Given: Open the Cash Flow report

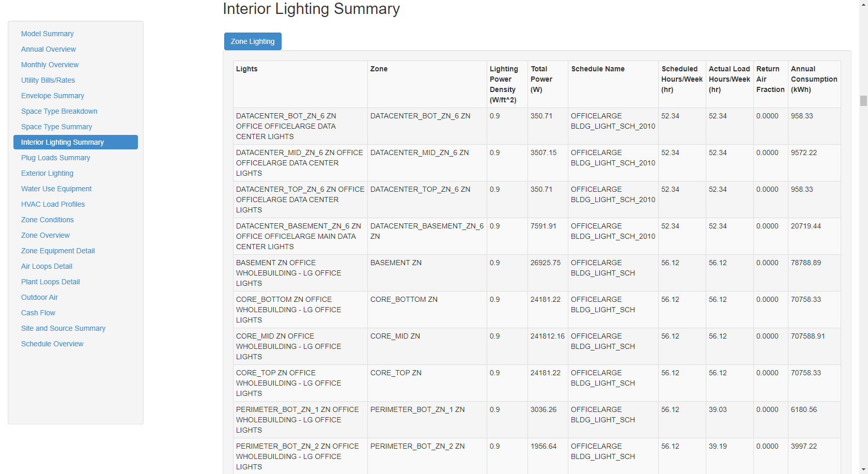Looking at the screenshot, I should pyautogui.click(x=38, y=313).
